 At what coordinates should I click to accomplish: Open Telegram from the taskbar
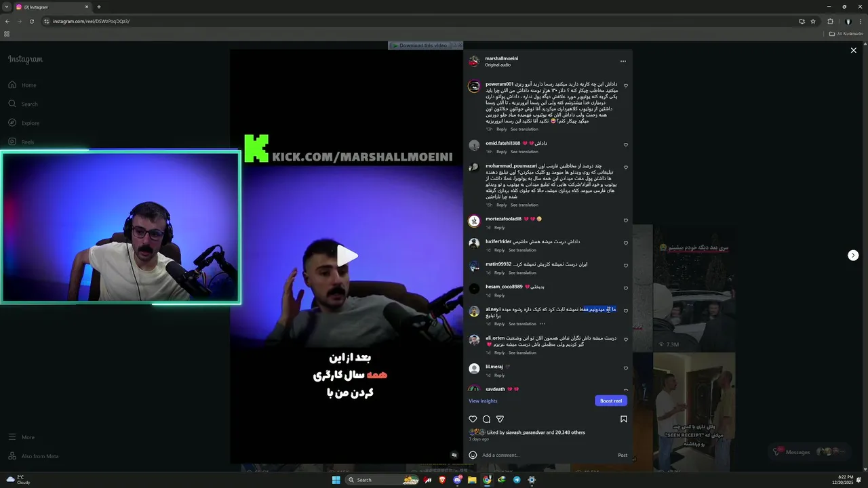[517, 480]
